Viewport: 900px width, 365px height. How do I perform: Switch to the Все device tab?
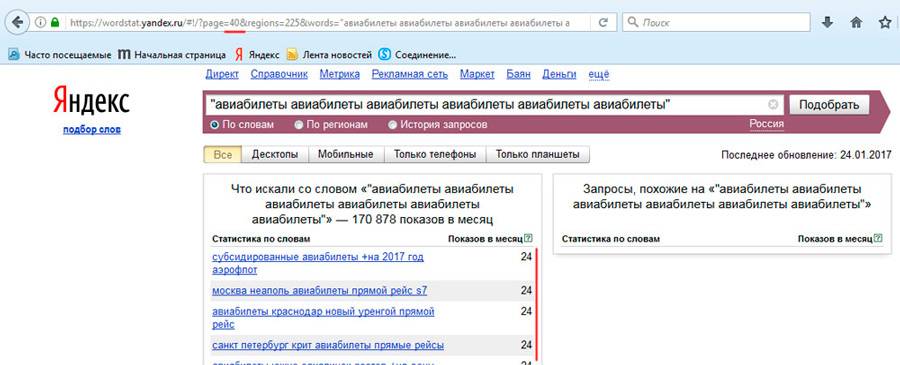[223, 154]
